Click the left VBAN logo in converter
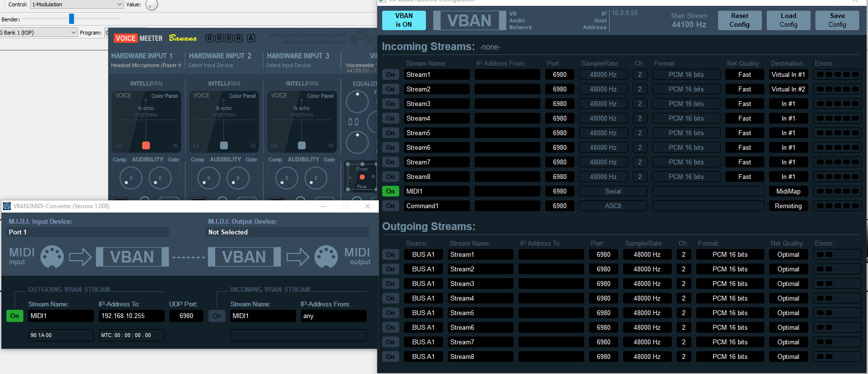 132,257
